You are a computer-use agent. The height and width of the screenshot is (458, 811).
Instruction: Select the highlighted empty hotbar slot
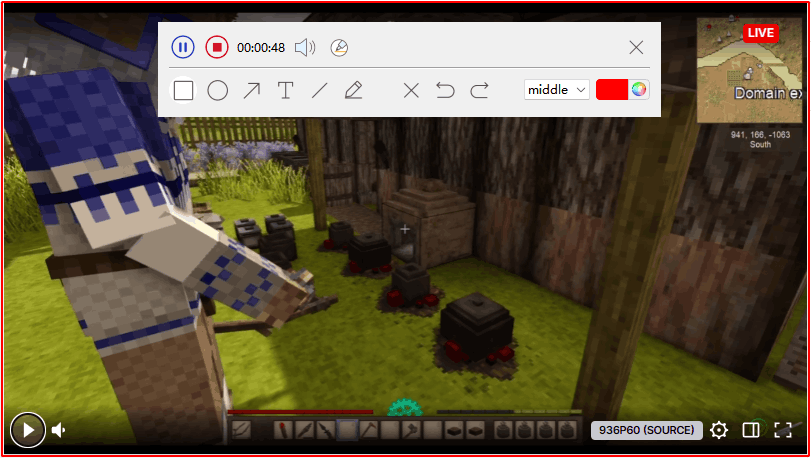(347, 430)
